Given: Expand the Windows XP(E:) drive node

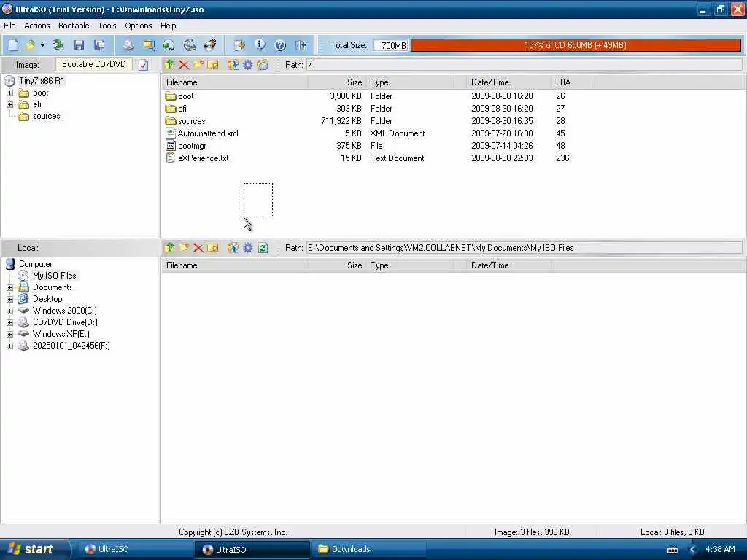Looking at the screenshot, I should (x=10, y=334).
